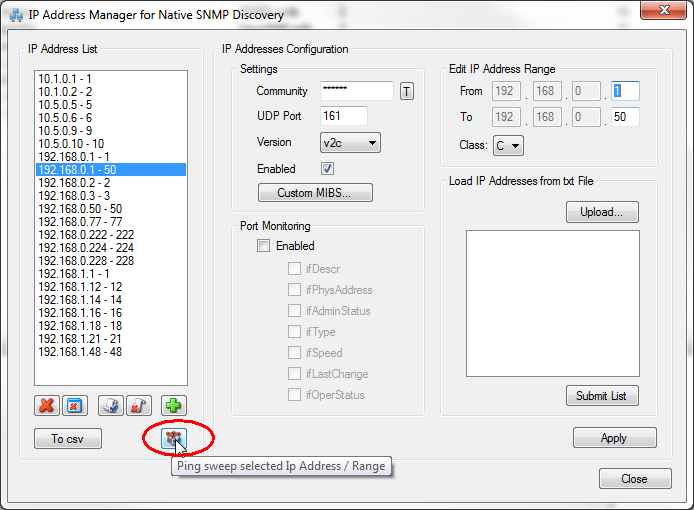The width and height of the screenshot is (694, 510).
Task: Click the blue window delete-all icon
Action: (x=73, y=405)
